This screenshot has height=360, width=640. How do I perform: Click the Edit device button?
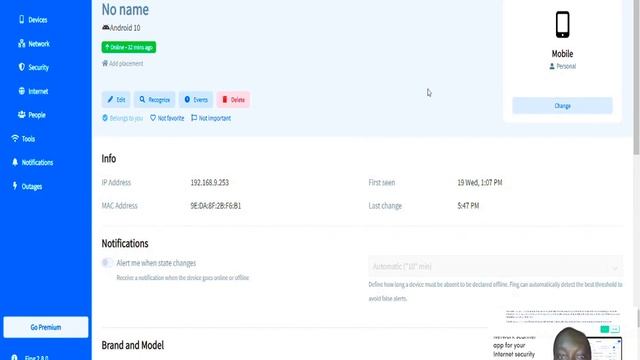(x=116, y=100)
